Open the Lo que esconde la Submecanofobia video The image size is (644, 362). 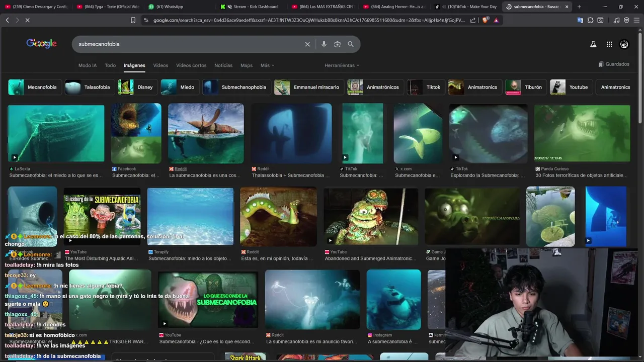point(208,299)
